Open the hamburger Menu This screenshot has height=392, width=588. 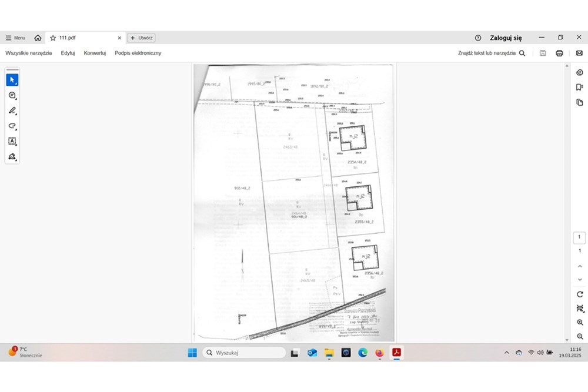tap(15, 38)
